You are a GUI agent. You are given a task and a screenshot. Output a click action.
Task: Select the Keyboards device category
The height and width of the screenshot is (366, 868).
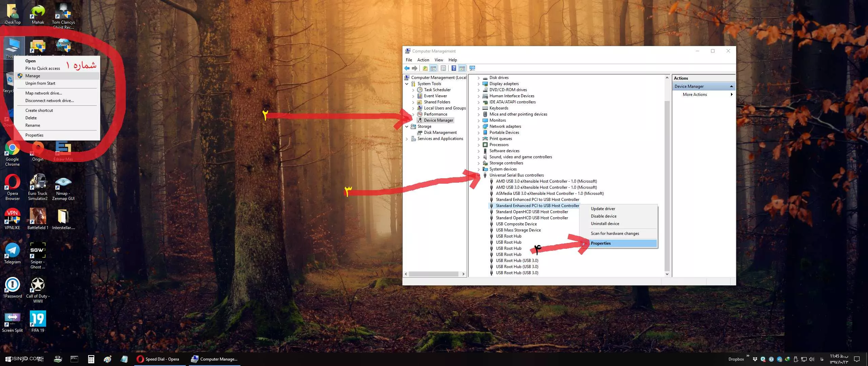[498, 108]
